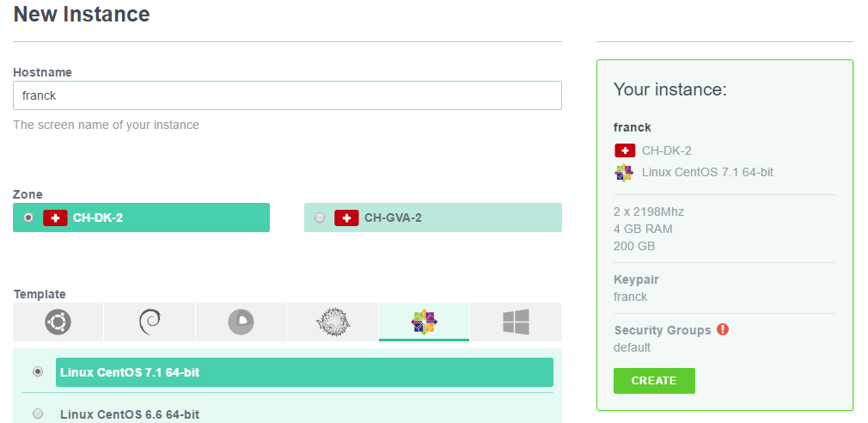Viewport: 868px width, 423px height.
Task: Select the Ubuntu template tab
Action: pos(58,322)
